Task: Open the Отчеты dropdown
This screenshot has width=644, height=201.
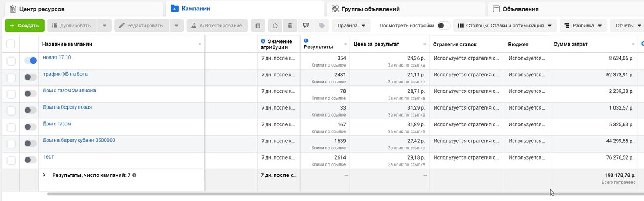Action: click(628, 25)
